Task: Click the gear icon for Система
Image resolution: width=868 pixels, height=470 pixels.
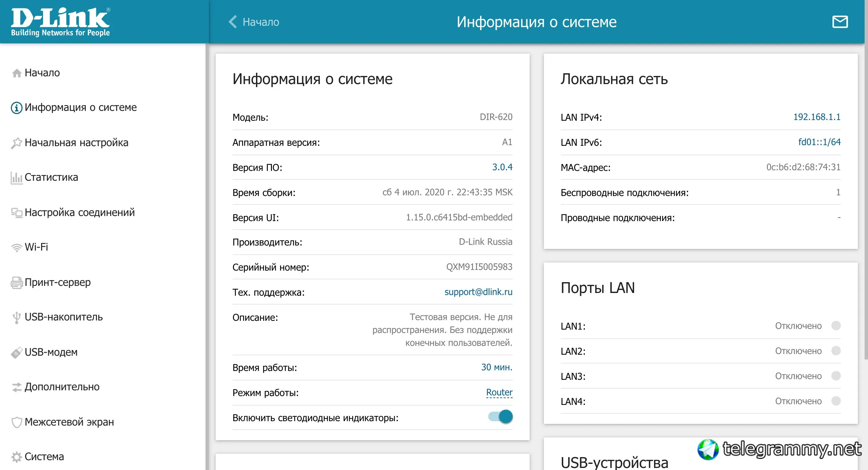Action: click(x=17, y=457)
